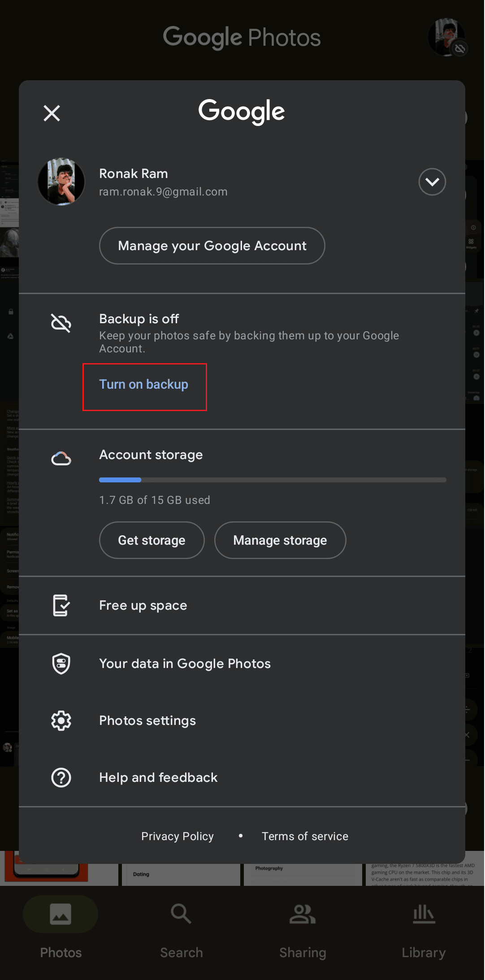This screenshot has width=485, height=980.
Task: Open the Privacy Policy link
Action: pyautogui.click(x=178, y=837)
